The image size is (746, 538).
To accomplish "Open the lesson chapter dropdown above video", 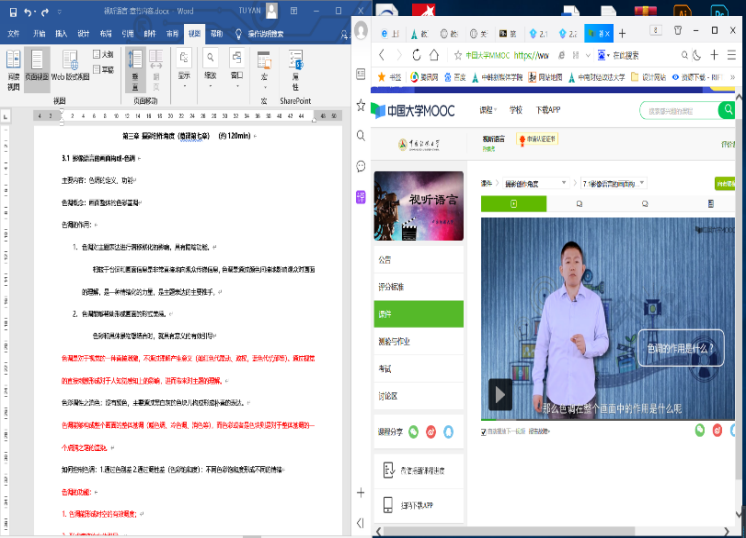I will (614, 183).
